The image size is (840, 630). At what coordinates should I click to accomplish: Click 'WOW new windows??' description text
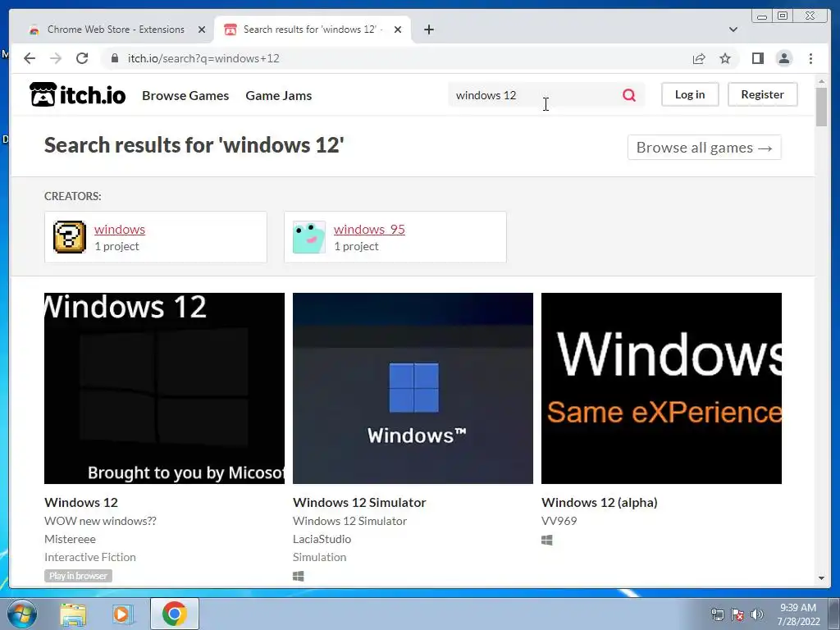tap(100, 521)
